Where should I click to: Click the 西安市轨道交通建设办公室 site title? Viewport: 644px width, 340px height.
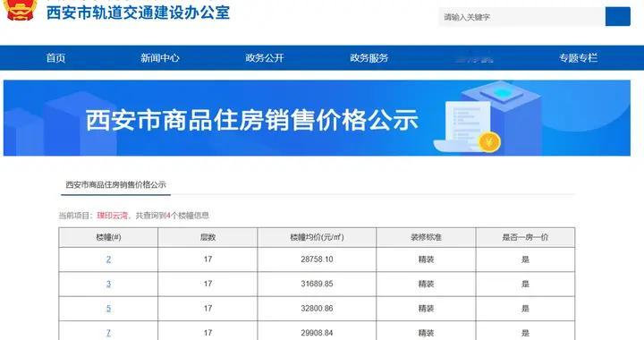click(x=138, y=13)
